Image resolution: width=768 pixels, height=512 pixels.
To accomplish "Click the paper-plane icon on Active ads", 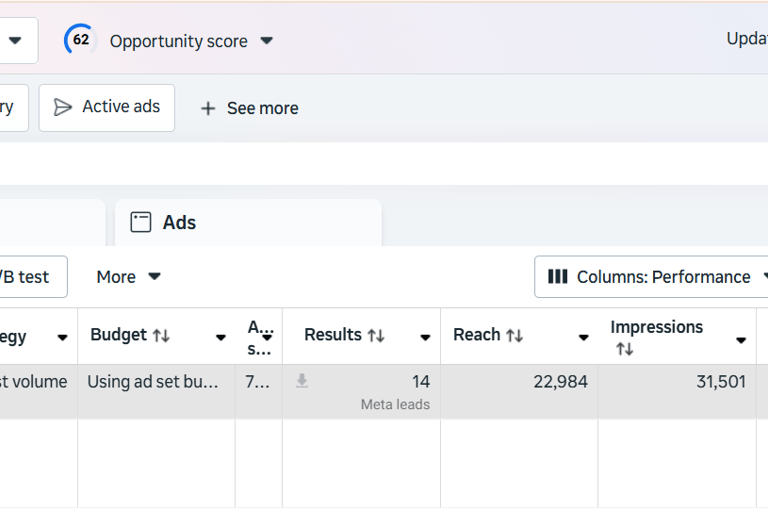I will (63, 107).
